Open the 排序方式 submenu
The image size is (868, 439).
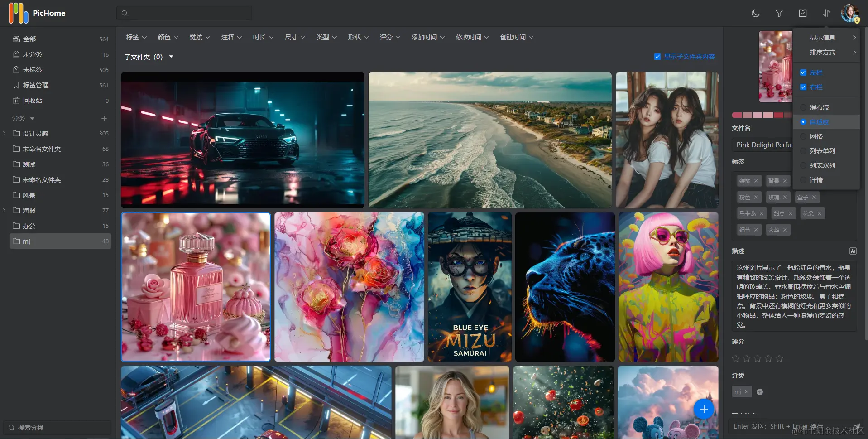(826, 52)
